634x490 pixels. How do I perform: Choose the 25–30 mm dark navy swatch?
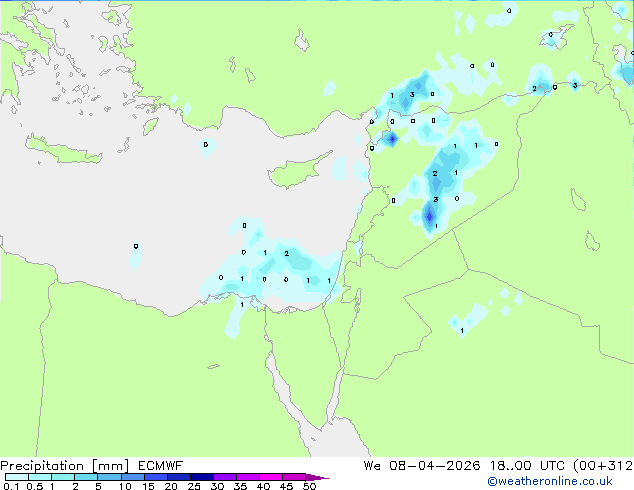click(201, 477)
